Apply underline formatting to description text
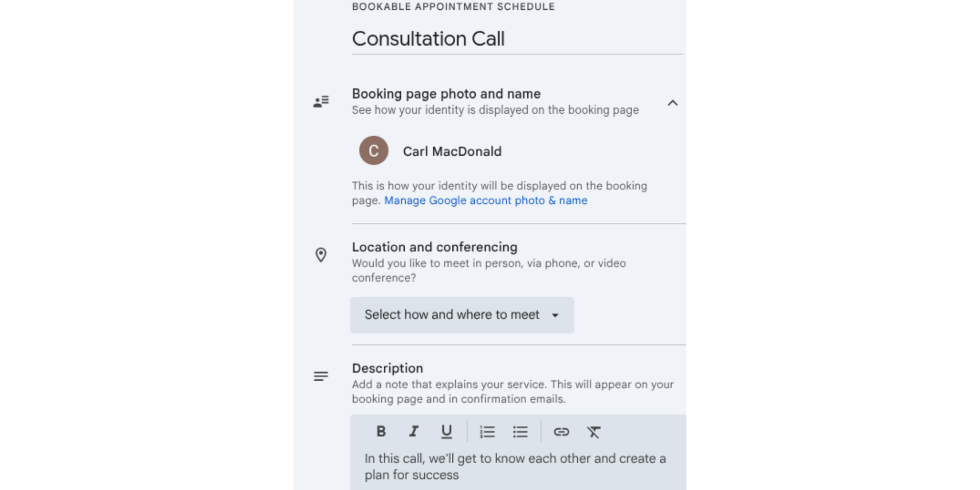Screen dimensions: 980x490 pyautogui.click(x=446, y=432)
